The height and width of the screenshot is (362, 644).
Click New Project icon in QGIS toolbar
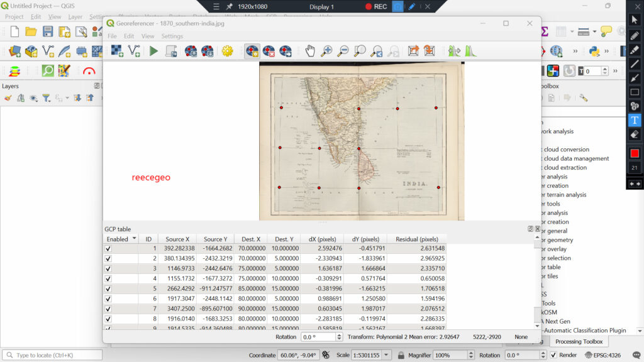[15, 31]
